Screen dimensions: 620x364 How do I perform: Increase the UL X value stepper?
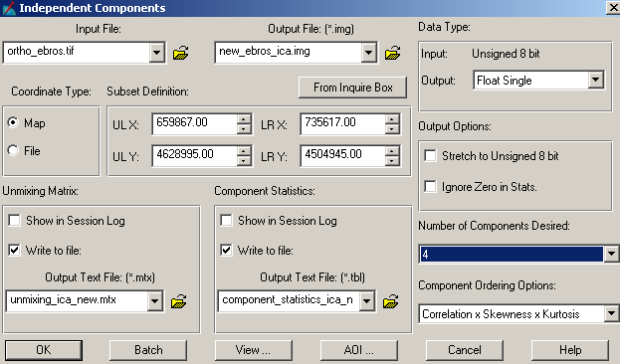(x=245, y=119)
